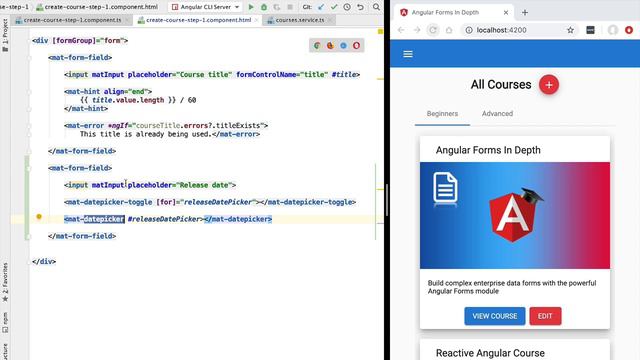The width and height of the screenshot is (640, 360).
Task: Click the red Opera-like extension icon in Chrome
Action: pyautogui.click(x=629, y=30)
